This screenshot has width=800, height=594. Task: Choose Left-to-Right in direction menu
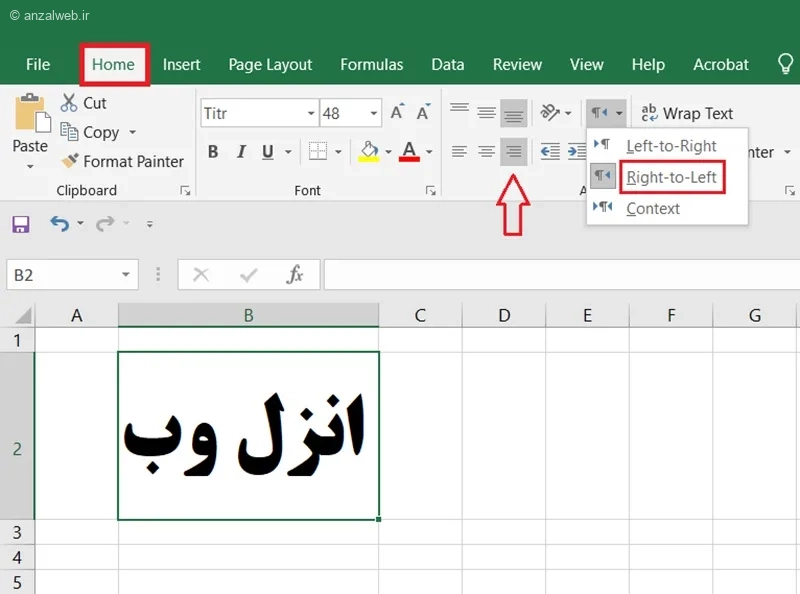[667, 146]
